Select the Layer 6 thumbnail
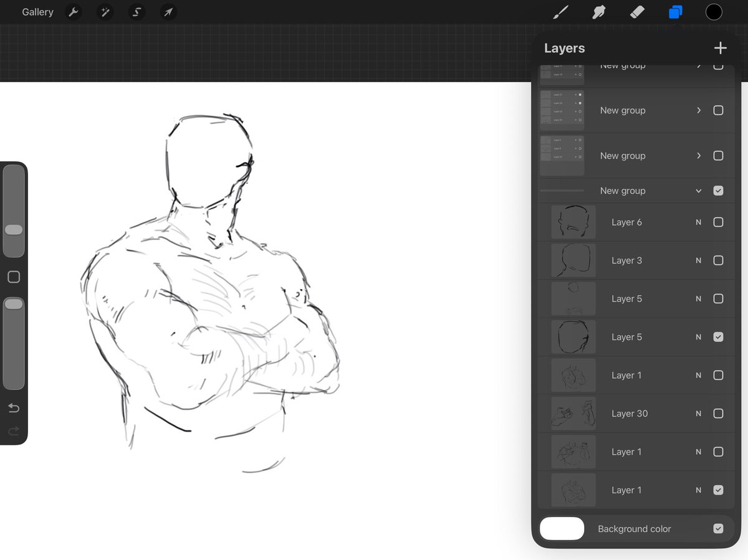748x560 pixels. click(573, 222)
